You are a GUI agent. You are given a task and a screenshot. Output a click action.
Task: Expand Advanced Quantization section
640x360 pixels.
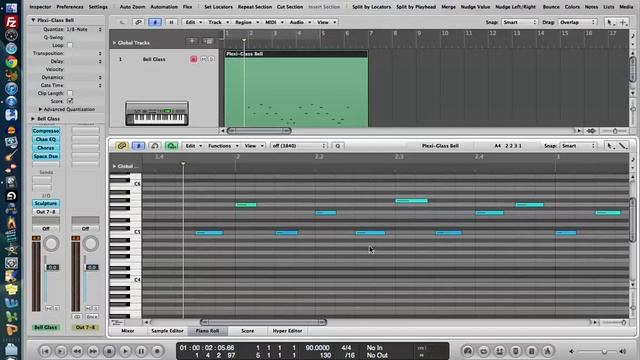coord(40,109)
